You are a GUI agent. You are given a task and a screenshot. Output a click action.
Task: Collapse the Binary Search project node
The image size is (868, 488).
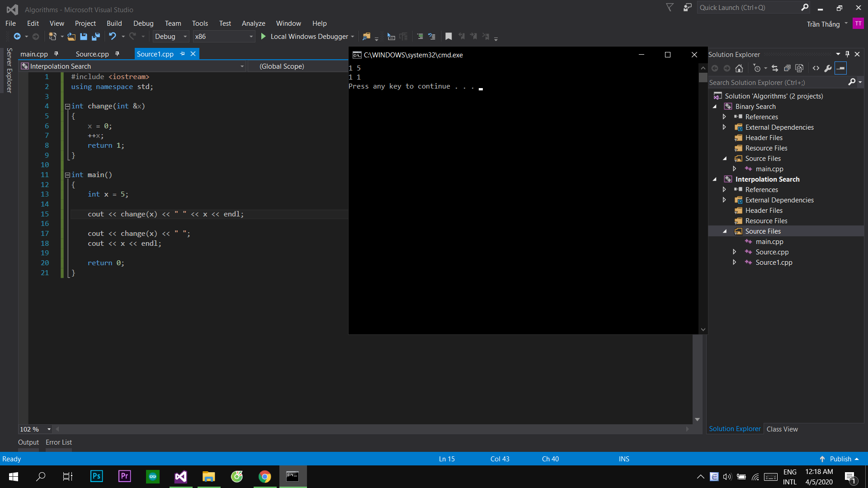(715, 107)
